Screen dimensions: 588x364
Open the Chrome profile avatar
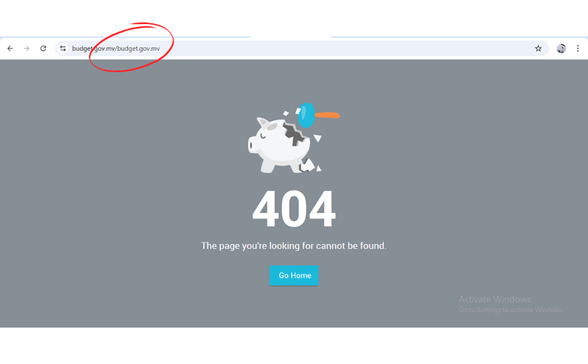[x=561, y=48]
